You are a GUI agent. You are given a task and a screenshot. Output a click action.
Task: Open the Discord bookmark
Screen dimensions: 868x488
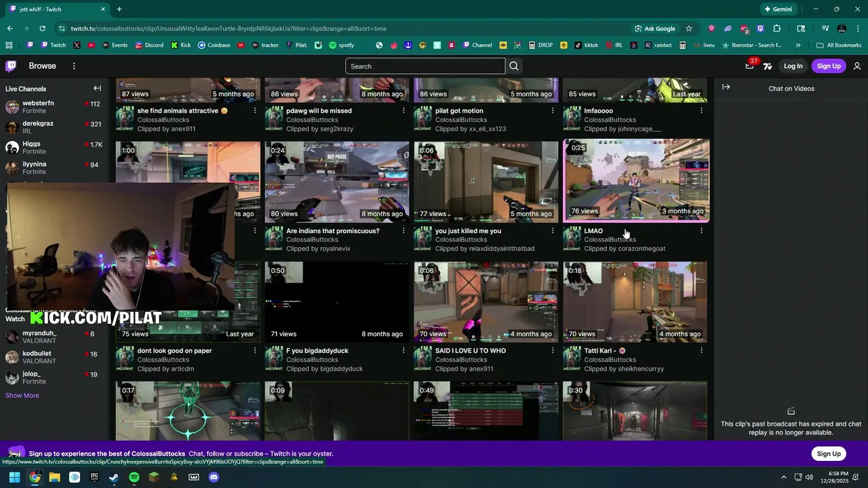(x=149, y=45)
